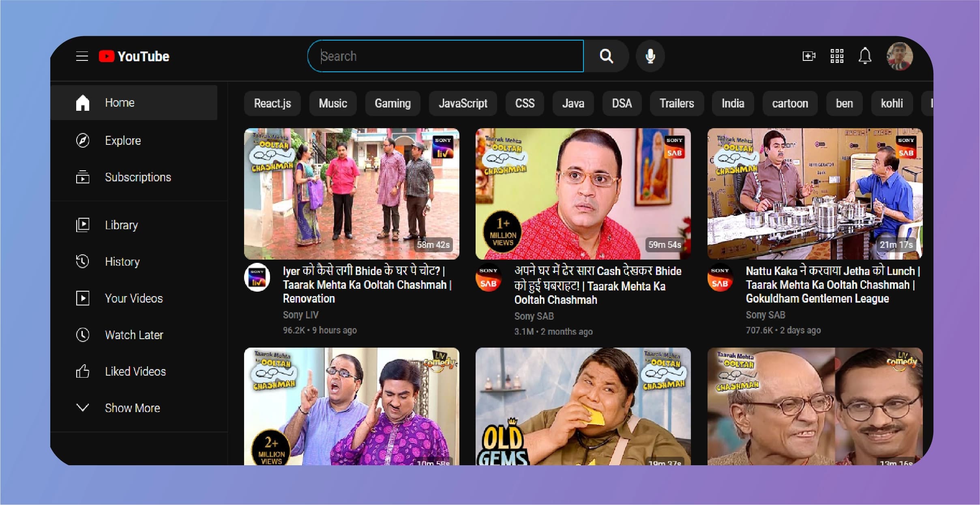Viewport: 980px width, 505px height.
Task: Open the hamburger guide menu
Action: 82,56
